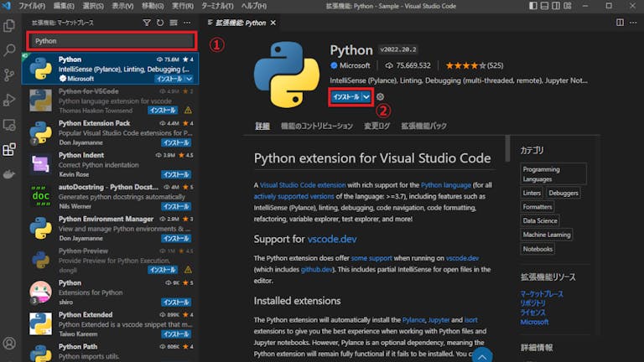Open the リポジトリ resource link
This screenshot has width=644, height=362.
pos(532,303)
